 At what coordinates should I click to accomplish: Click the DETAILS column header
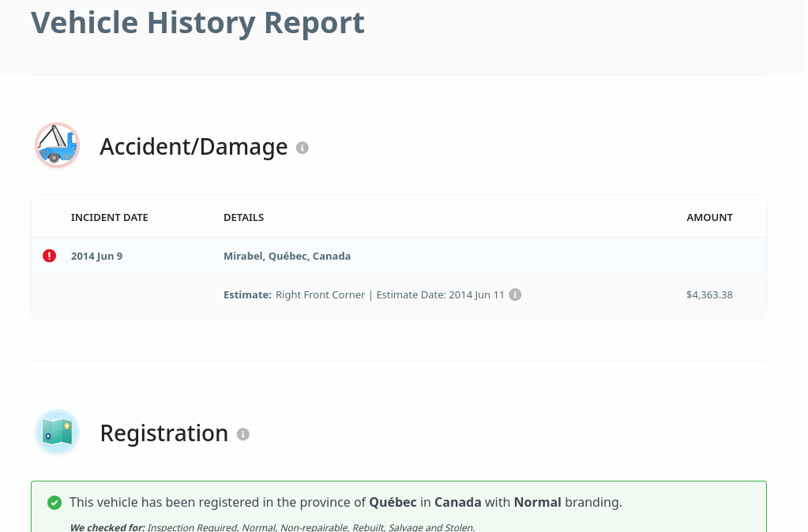[243, 218]
